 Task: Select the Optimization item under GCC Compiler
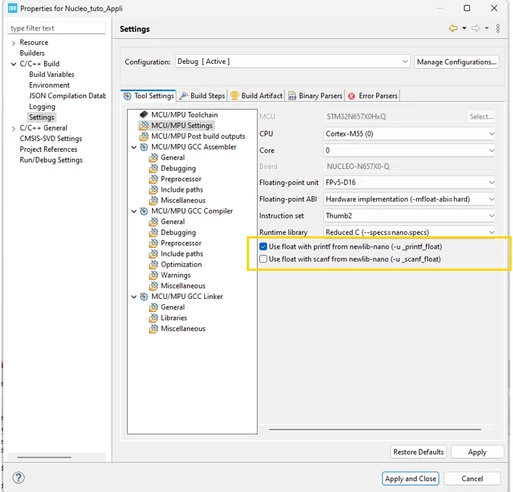(181, 264)
